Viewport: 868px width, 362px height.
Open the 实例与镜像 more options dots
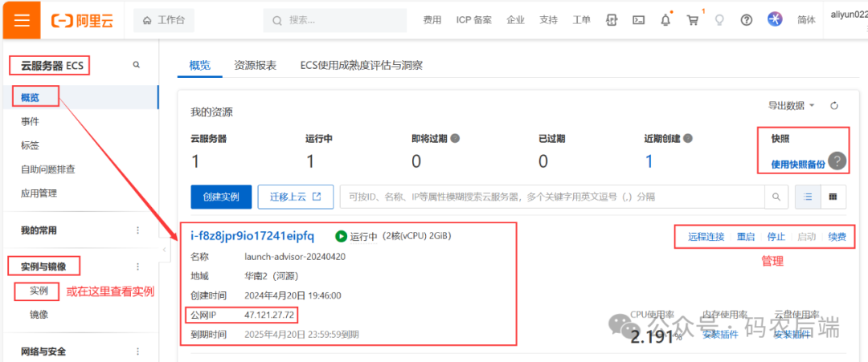coord(138,267)
